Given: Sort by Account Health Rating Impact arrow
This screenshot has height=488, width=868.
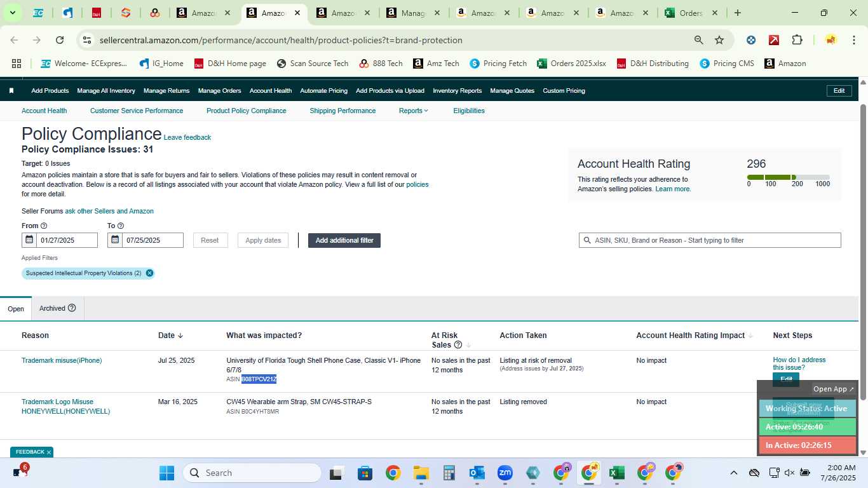Looking at the screenshot, I should (750, 335).
